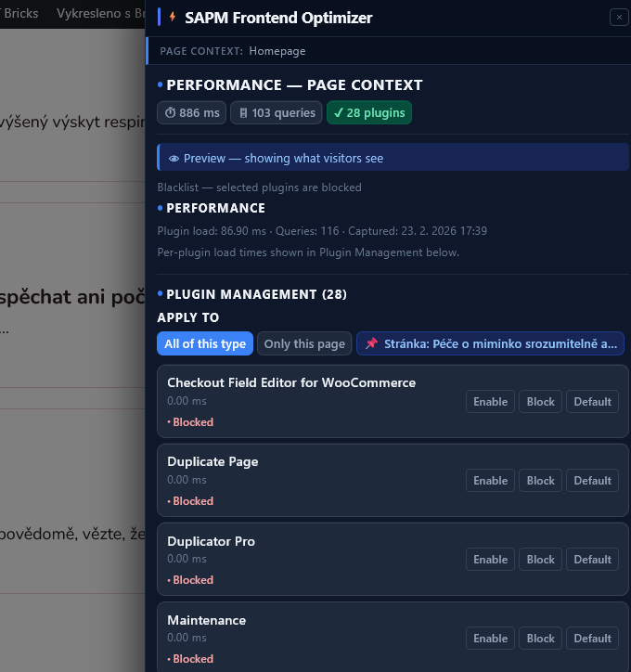Enable the Maintenance plugin
This screenshot has width=631, height=672.
click(490, 639)
